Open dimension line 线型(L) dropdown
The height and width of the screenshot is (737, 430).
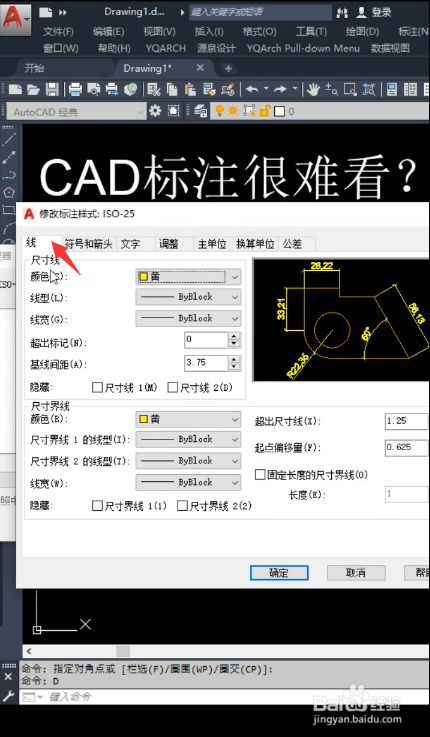point(188,297)
